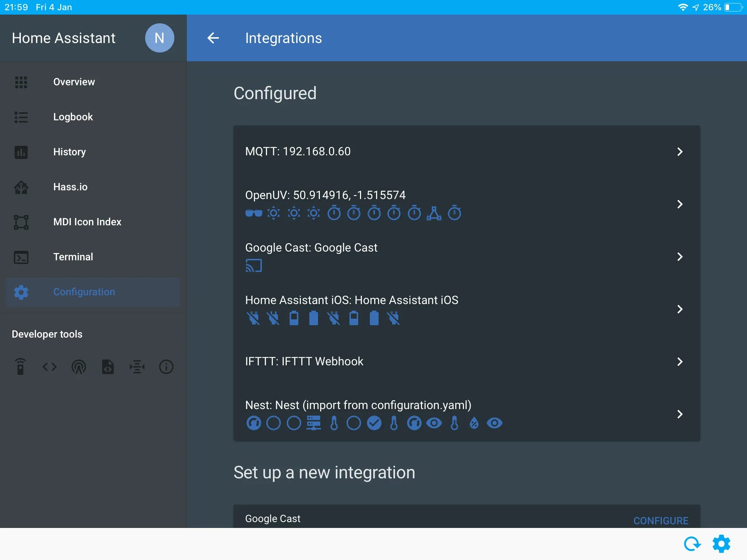Open app settings gear in bottom bar
The height and width of the screenshot is (560, 747).
click(x=721, y=544)
